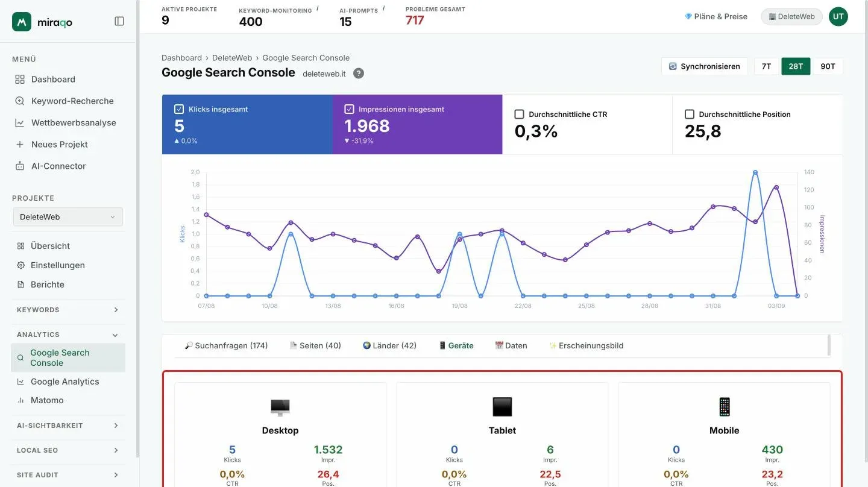
Task: Click the Desktop impressions value 1.532
Action: 328,450
